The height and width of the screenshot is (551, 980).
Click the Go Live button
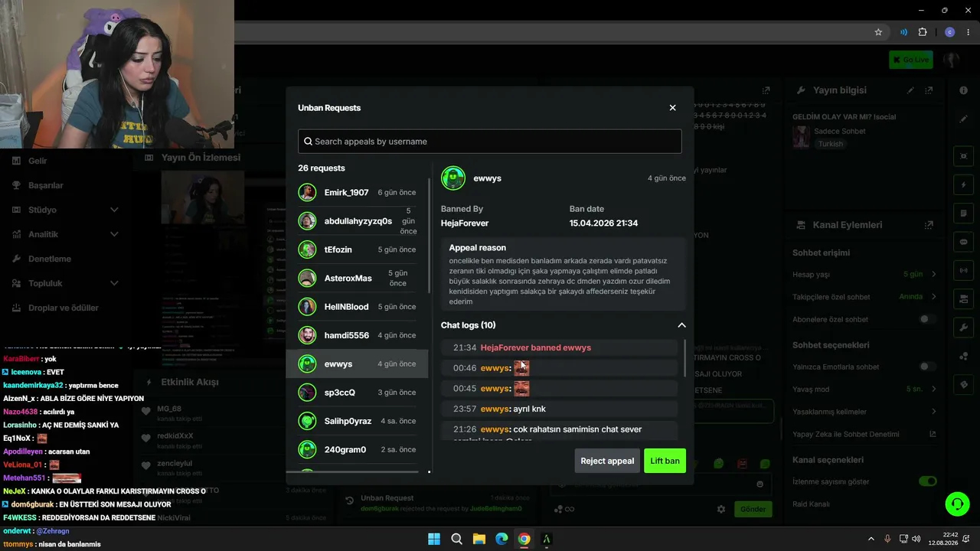(x=910, y=60)
